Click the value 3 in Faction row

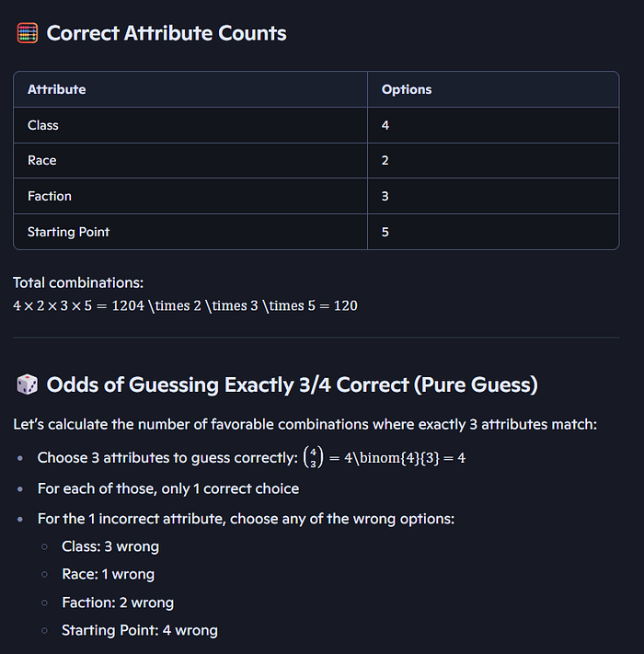[385, 196]
